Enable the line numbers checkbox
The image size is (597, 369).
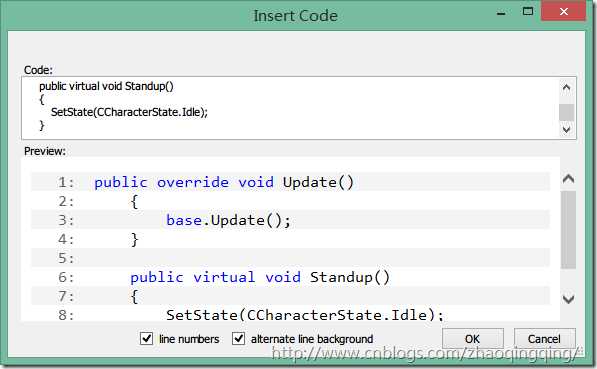tap(147, 338)
